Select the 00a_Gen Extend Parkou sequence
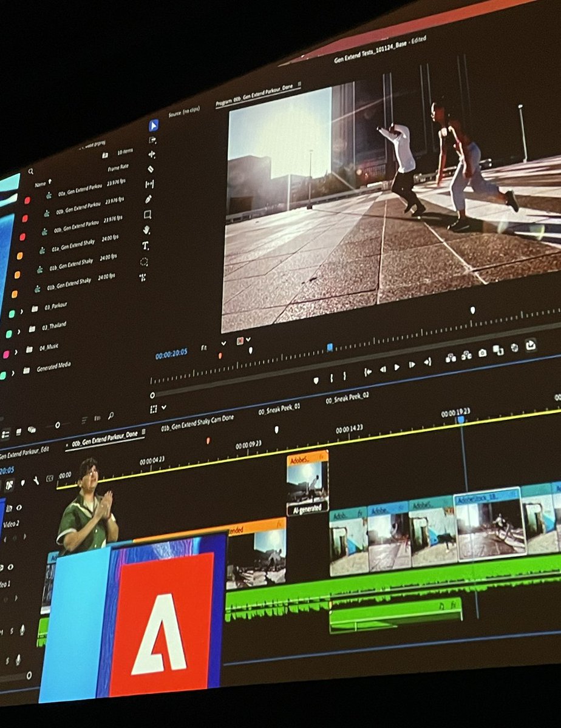The height and width of the screenshot is (728, 561). click(80, 191)
